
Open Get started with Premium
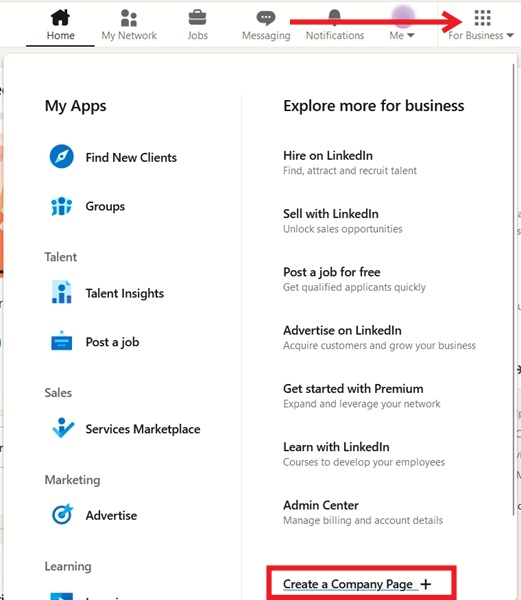[353, 389]
